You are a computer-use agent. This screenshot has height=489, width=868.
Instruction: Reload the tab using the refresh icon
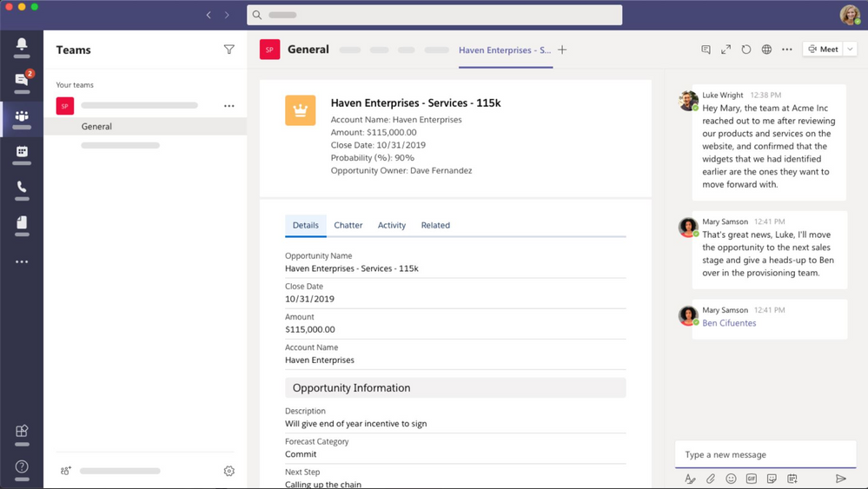pos(746,50)
